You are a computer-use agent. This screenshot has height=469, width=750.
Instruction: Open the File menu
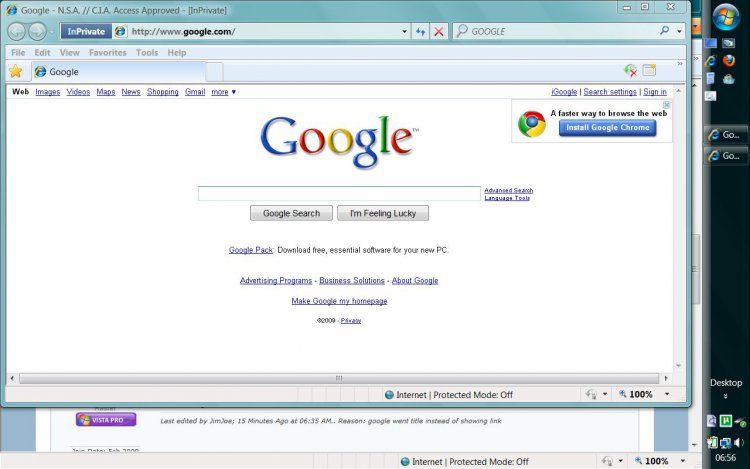pos(18,53)
